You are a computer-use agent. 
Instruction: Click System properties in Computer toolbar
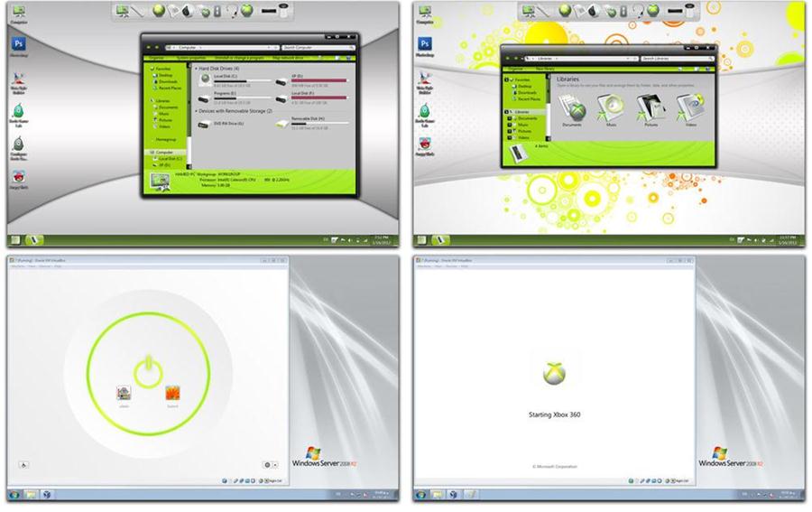pos(193,57)
